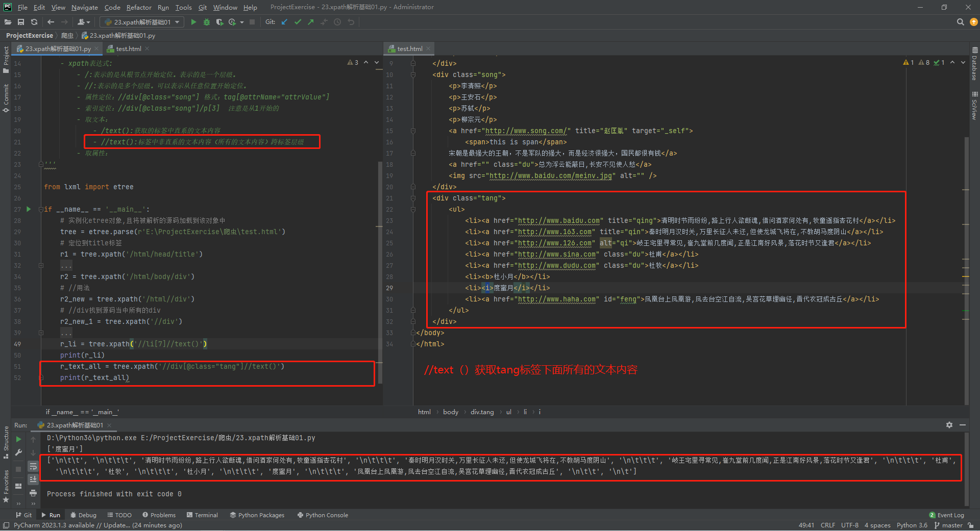Toggle tool window bars icon in status bar
Image resolution: width=980 pixels, height=531 pixels.
(6, 525)
